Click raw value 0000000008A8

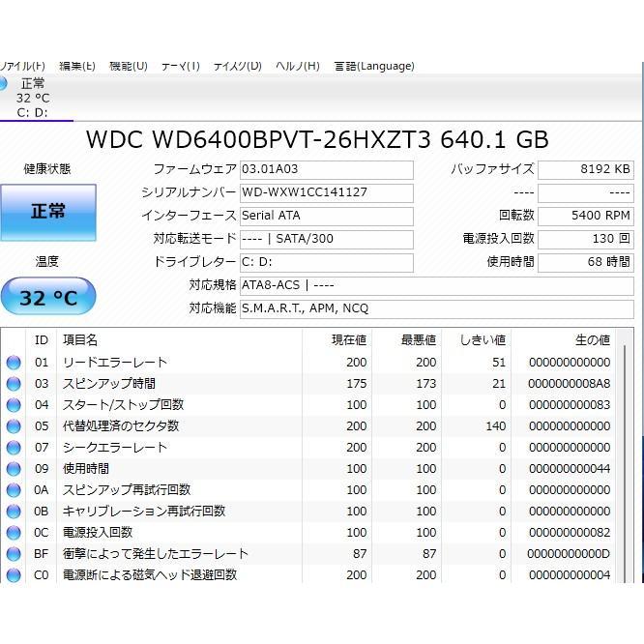tap(570, 384)
